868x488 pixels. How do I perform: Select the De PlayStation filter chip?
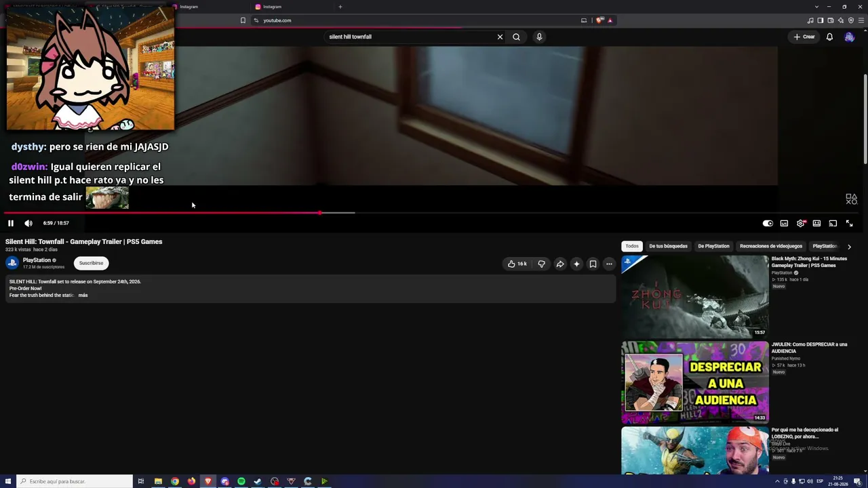(713, 246)
